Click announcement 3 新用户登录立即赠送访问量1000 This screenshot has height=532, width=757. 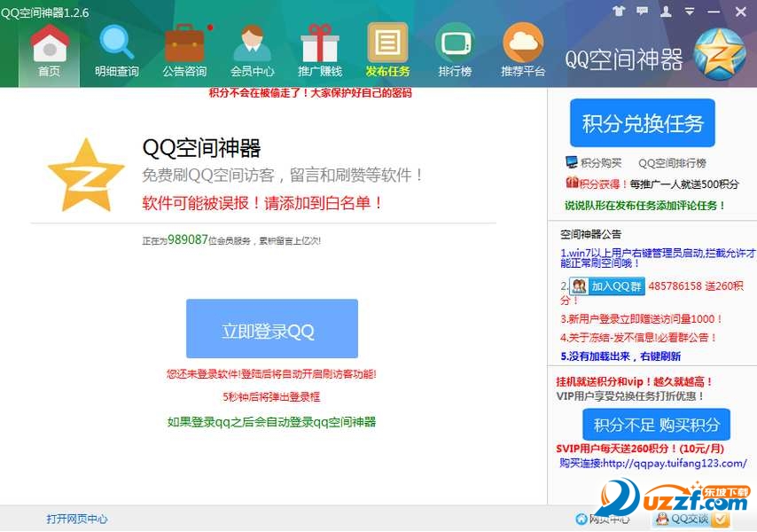641,318
